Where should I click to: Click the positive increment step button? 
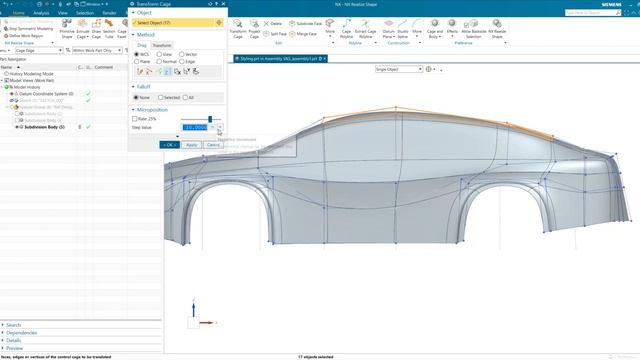click(220, 127)
